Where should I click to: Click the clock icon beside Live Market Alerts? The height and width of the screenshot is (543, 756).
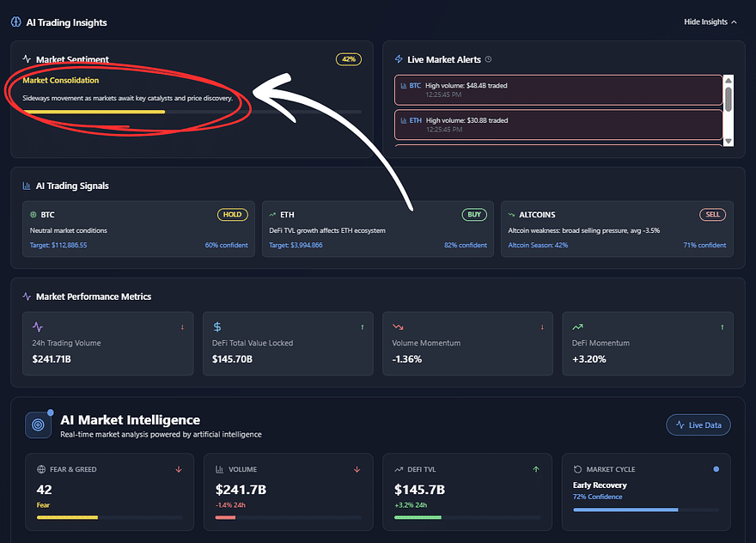pos(489,59)
